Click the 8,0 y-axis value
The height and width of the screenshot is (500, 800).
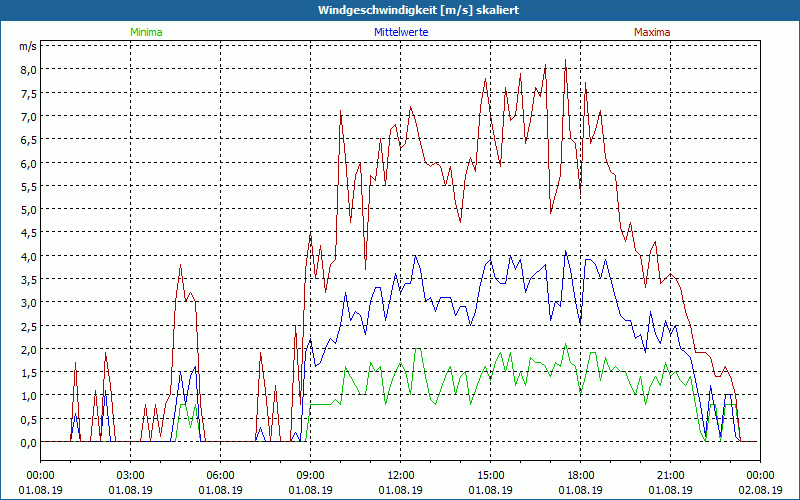click(x=28, y=70)
